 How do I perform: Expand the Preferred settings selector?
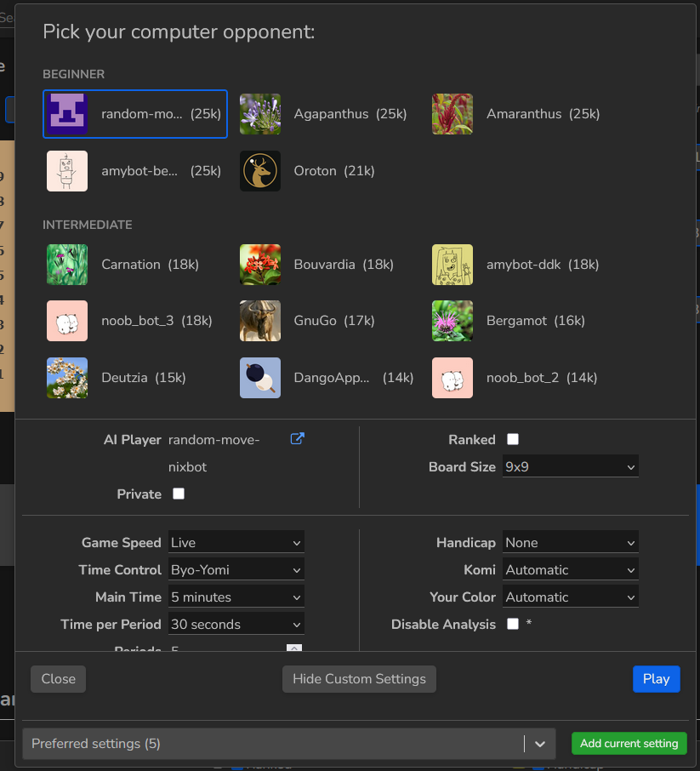tap(539, 744)
